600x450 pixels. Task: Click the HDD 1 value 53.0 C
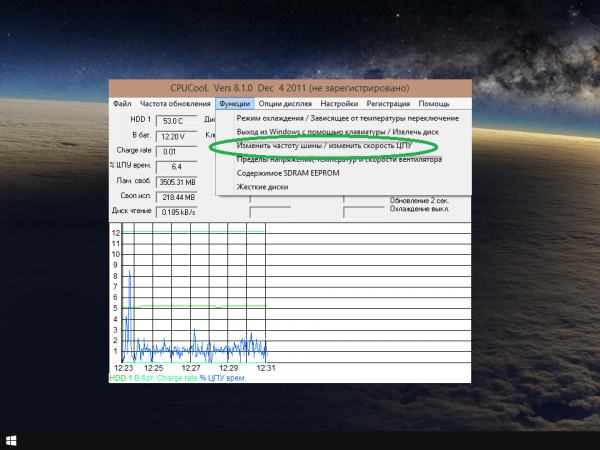pos(176,121)
